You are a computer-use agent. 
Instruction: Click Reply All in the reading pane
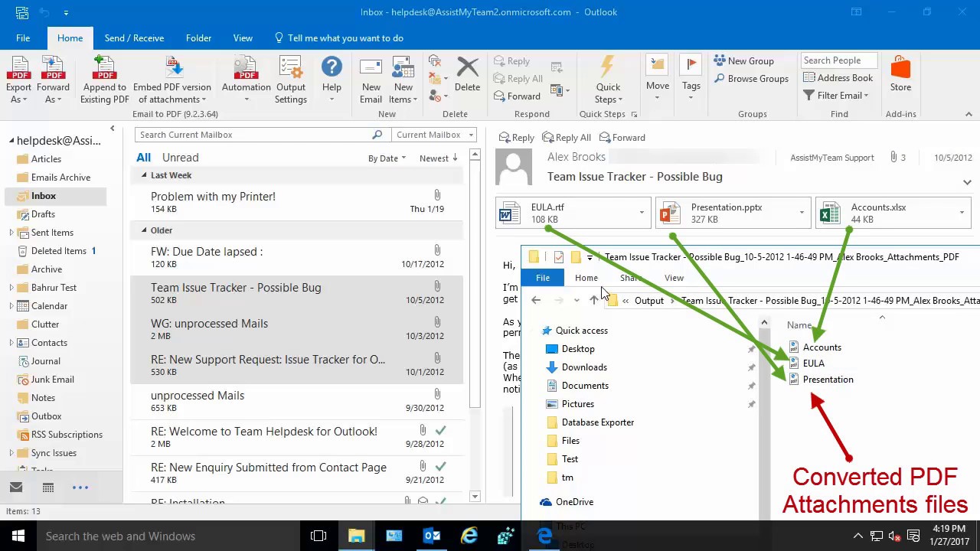click(x=567, y=138)
